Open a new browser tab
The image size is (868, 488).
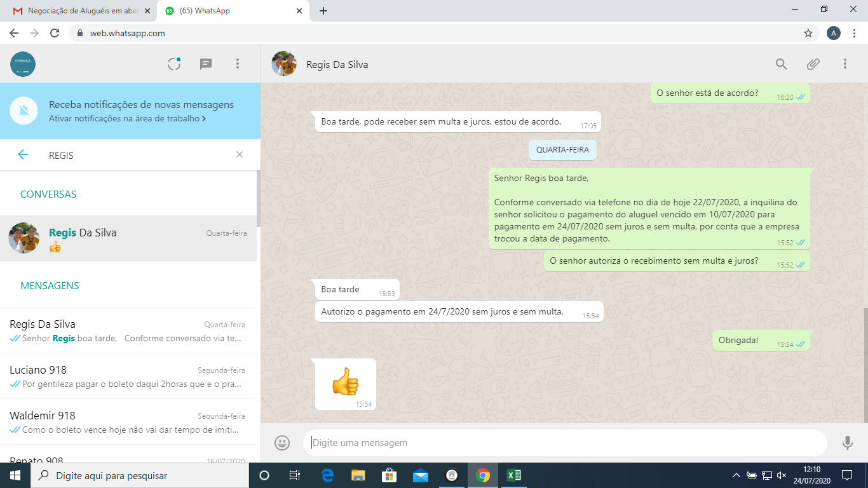click(x=323, y=11)
